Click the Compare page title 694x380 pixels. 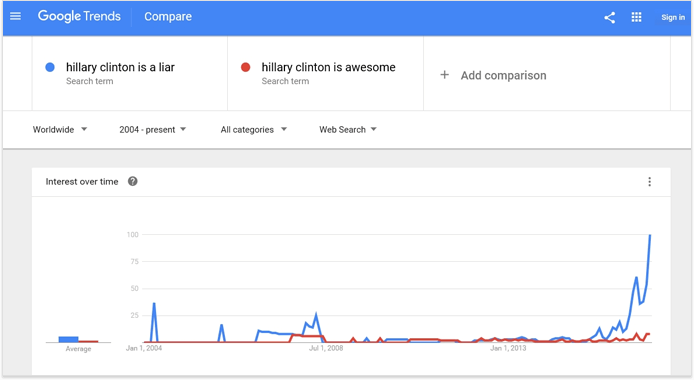coord(168,17)
